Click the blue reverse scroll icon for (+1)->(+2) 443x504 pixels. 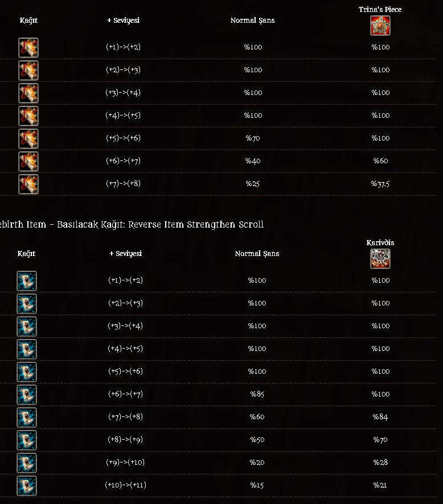coord(27,281)
